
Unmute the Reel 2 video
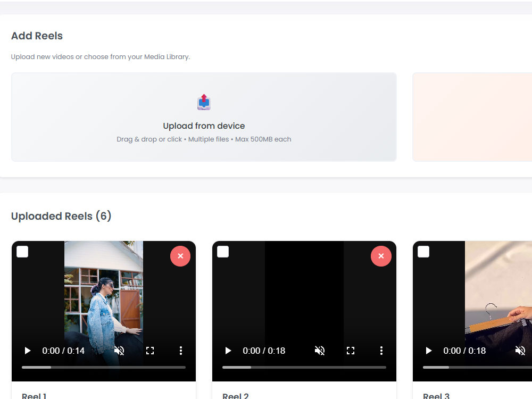pyautogui.click(x=320, y=351)
